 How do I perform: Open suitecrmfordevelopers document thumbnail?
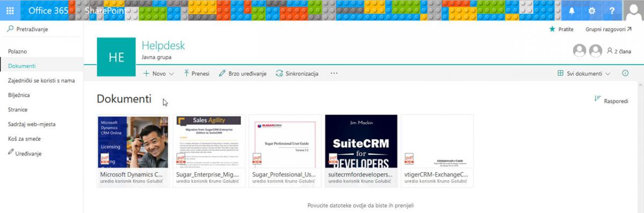coord(361,142)
